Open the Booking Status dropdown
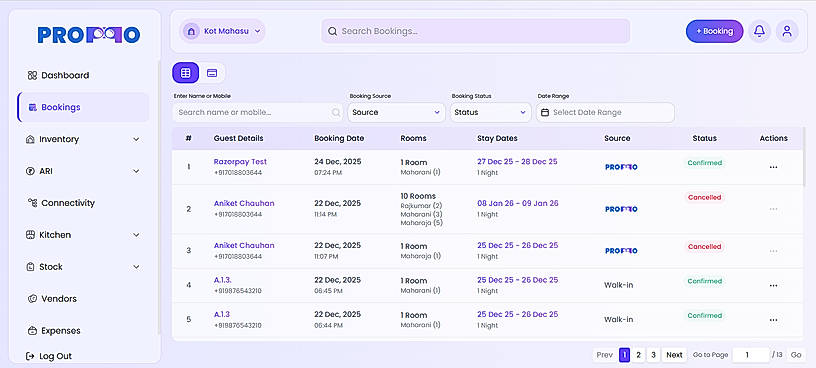816x368 pixels. (490, 112)
